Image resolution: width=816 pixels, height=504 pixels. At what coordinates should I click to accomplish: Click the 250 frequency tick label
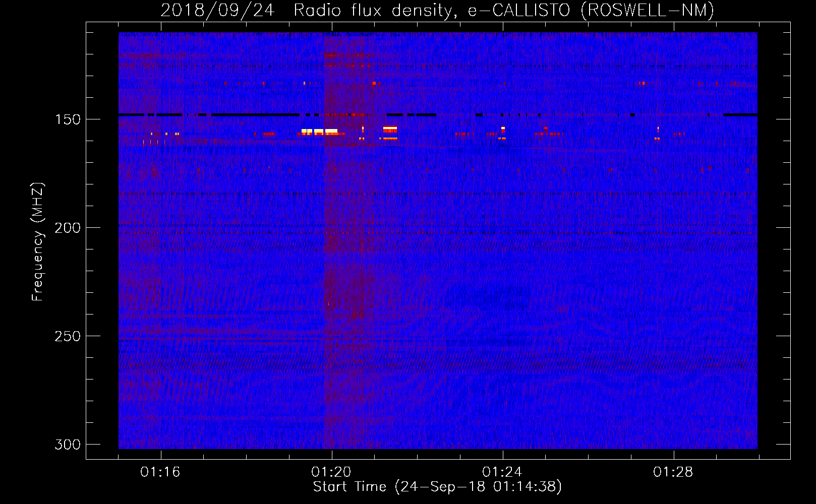68,336
